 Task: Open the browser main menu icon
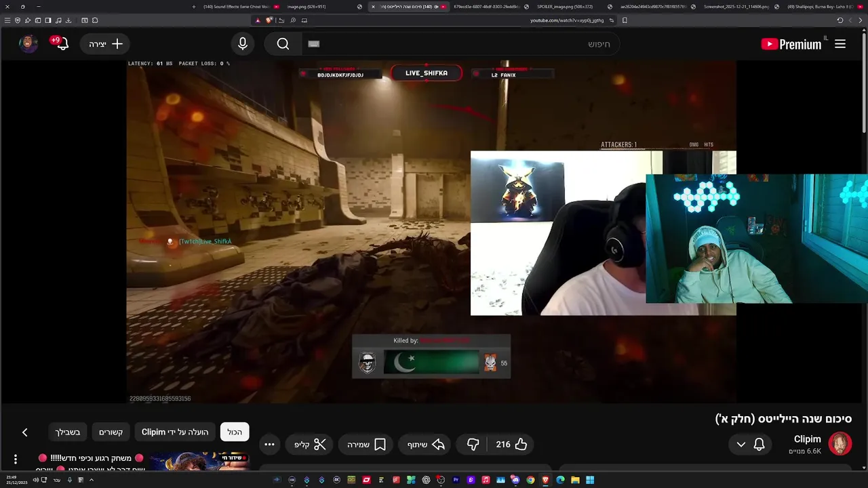[7, 20]
